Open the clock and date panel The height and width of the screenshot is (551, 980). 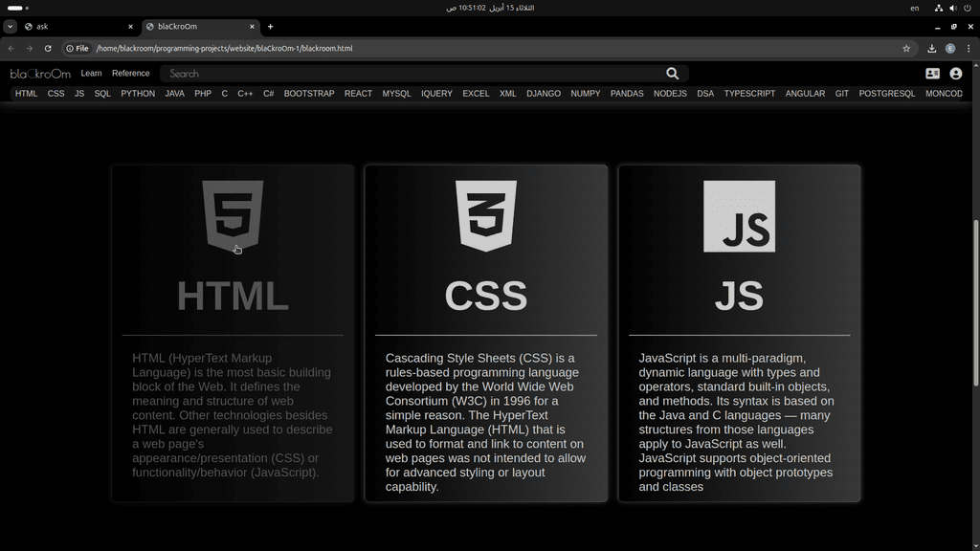(x=490, y=8)
